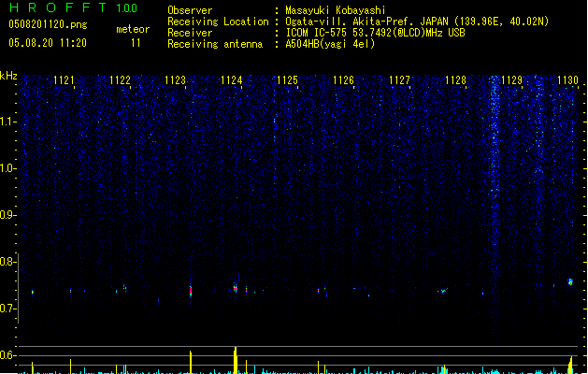Click the 0.7 kHz axis label
This screenshot has height=374, width=588.
point(7,309)
